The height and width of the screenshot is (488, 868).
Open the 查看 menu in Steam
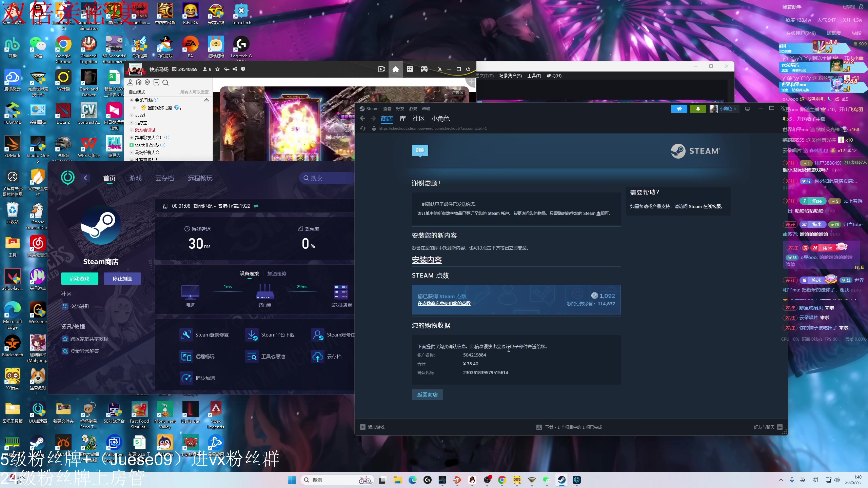click(387, 109)
